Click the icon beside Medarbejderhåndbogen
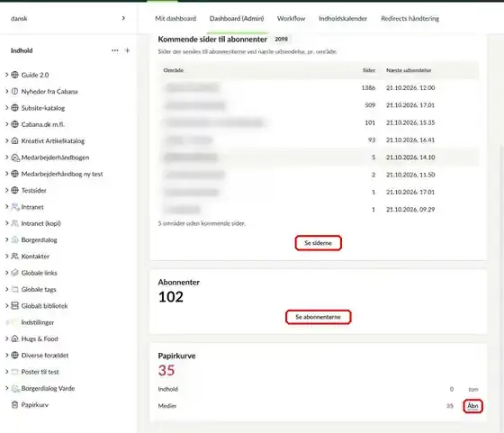The image size is (504, 433). pos(15,158)
